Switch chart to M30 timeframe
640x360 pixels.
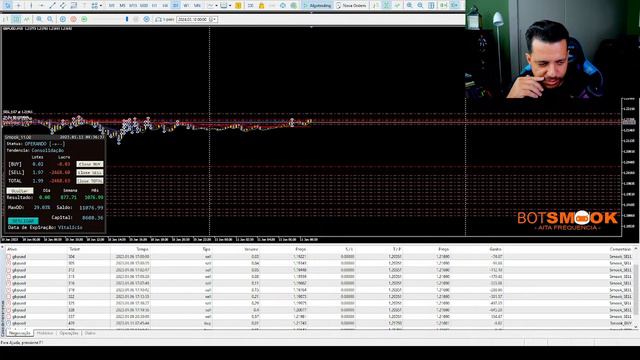click(144, 5)
